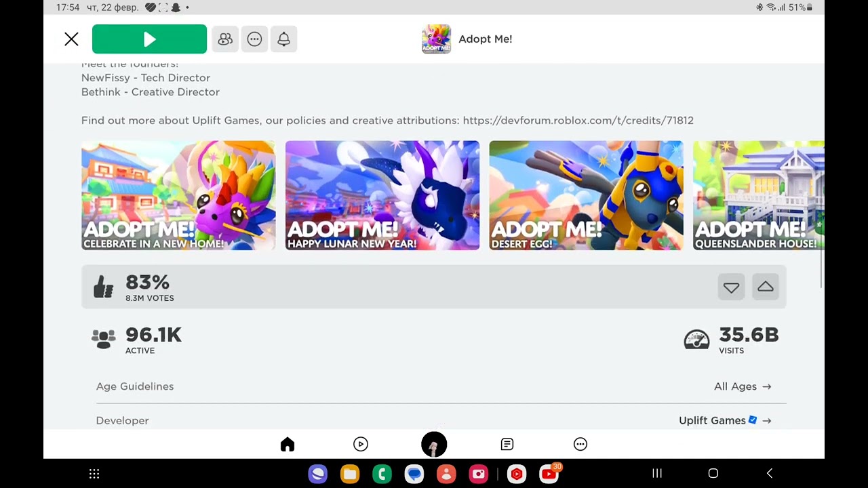Tap the Age Guidelines label
Viewport: 868px width, 488px height.
(x=135, y=386)
